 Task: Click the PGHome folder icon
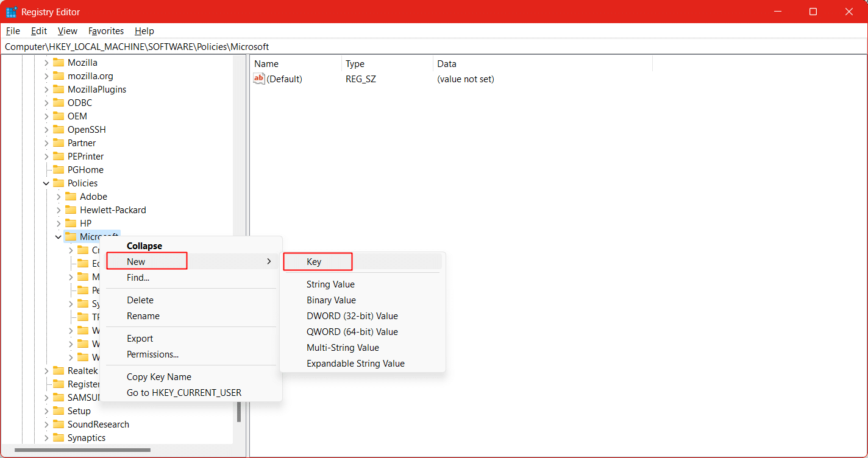pos(59,169)
